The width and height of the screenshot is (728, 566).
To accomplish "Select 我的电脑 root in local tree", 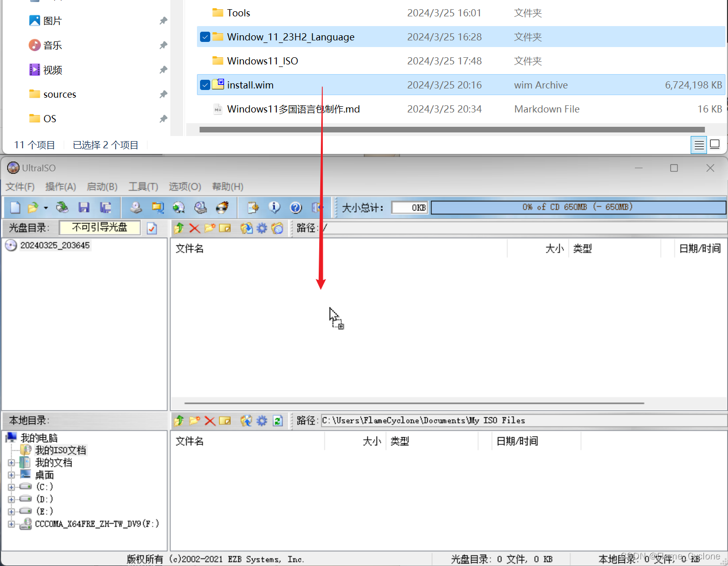I will (x=39, y=438).
